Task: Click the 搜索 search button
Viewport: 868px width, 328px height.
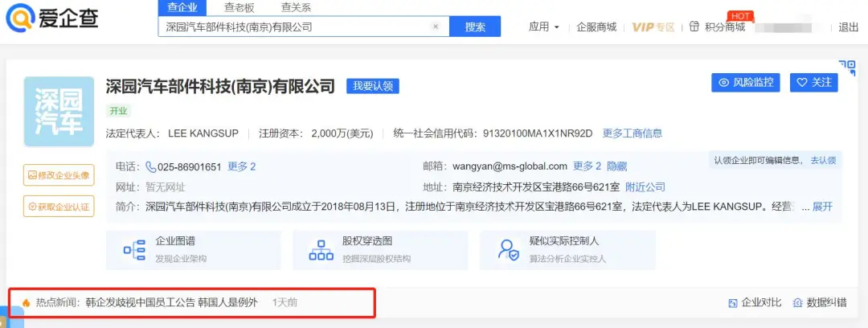Action: (x=475, y=27)
